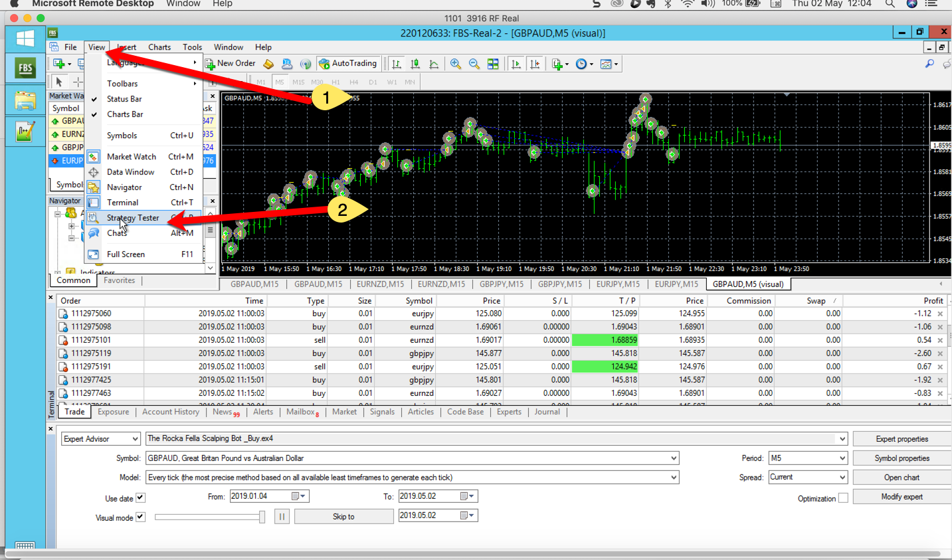
Task: Open the Tools menu
Action: click(x=193, y=47)
